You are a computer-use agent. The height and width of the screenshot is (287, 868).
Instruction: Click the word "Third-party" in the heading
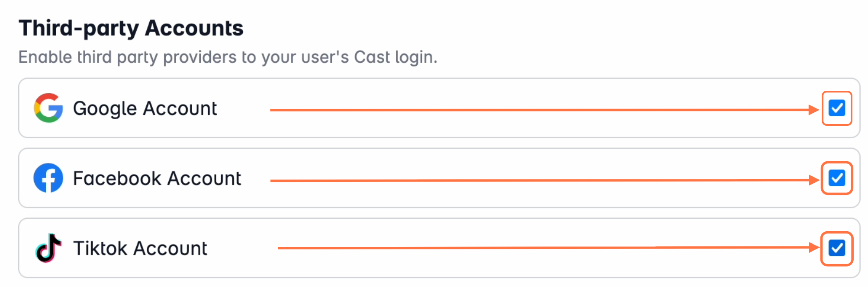pyautogui.click(x=78, y=28)
